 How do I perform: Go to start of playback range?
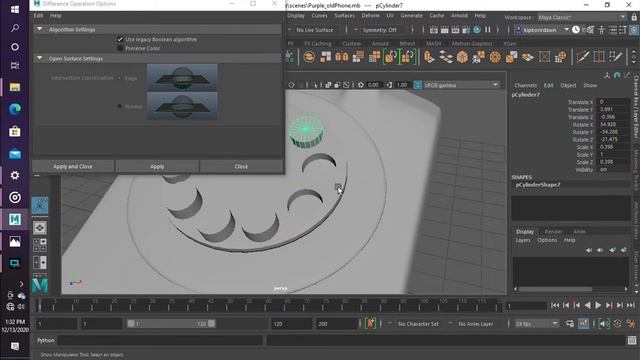[x=555, y=305]
